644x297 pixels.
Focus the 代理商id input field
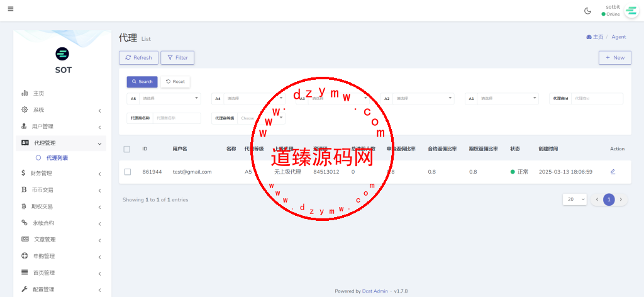pos(597,99)
